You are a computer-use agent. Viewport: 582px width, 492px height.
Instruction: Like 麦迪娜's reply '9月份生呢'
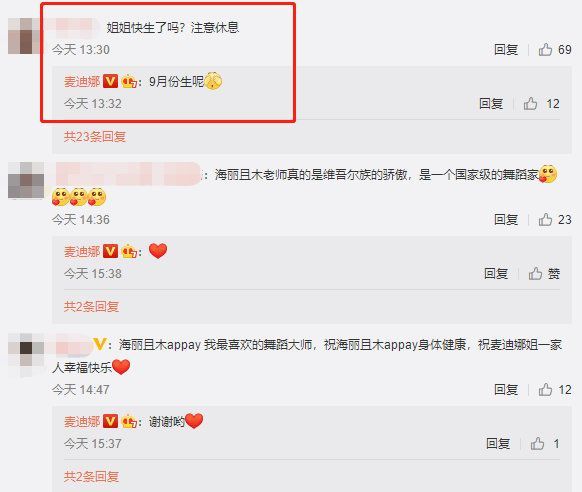(530, 104)
